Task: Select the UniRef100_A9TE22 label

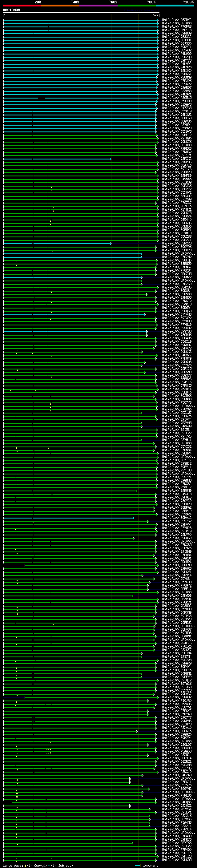Action: (177, 433)
